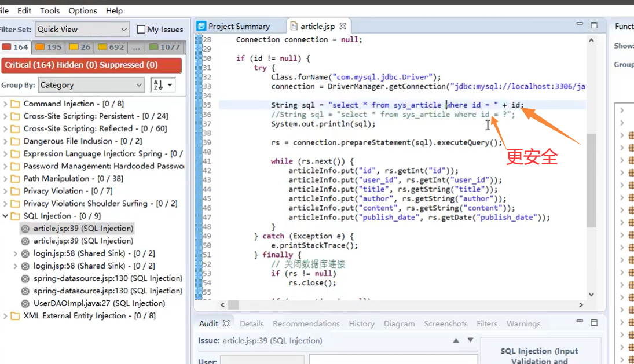Switch to the Audit tab

208,323
